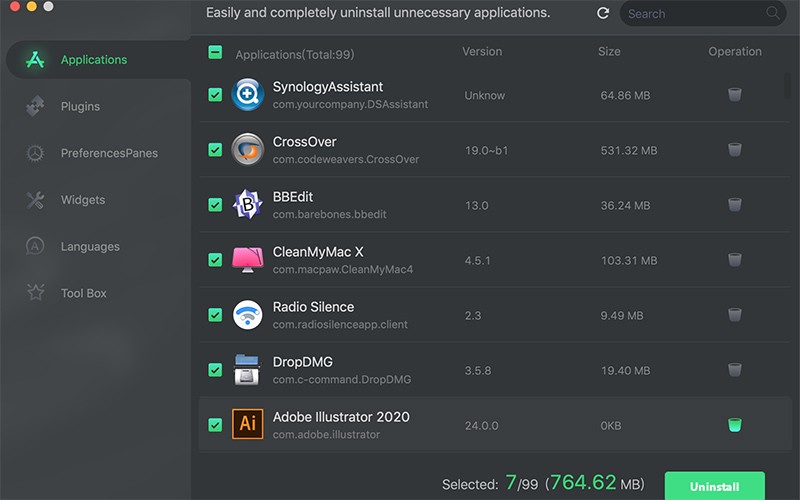Click the Size column header
The height and width of the screenshot is (500, 800).
tap(609, 52)
